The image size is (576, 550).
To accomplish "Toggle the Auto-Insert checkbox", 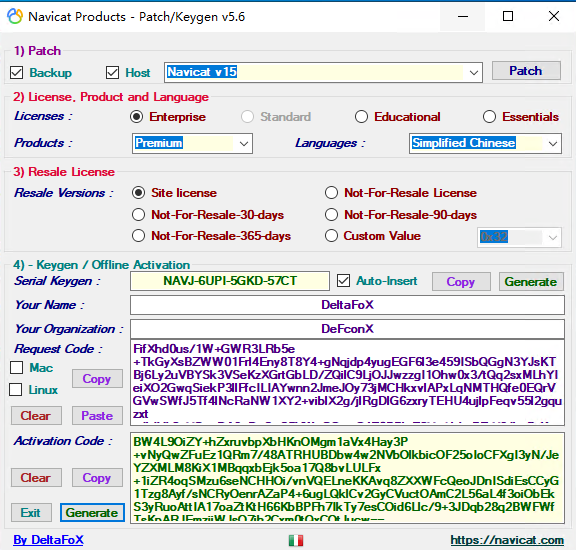I will (x=343, y=281).
